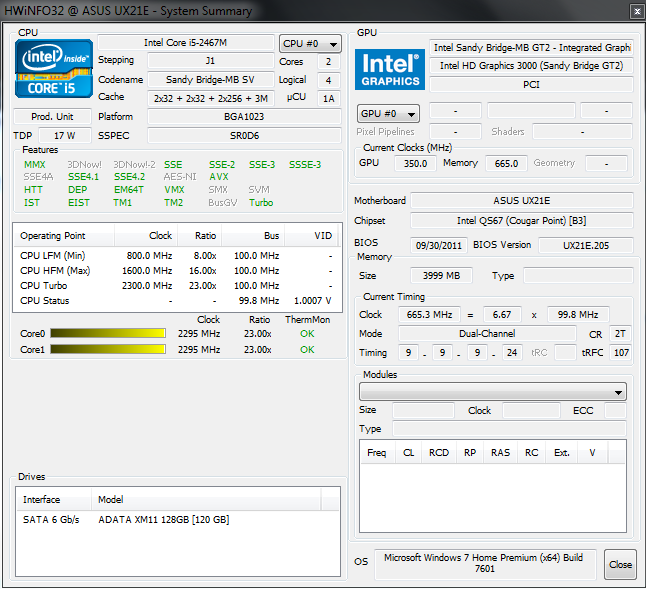Click the Close button

pyautogui.click(x=620, y=564)
